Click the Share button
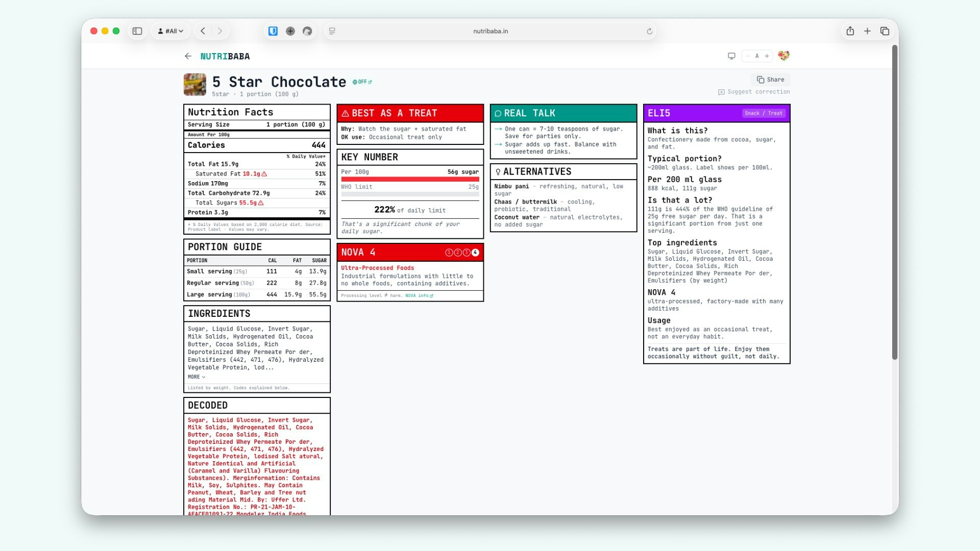 770,79
